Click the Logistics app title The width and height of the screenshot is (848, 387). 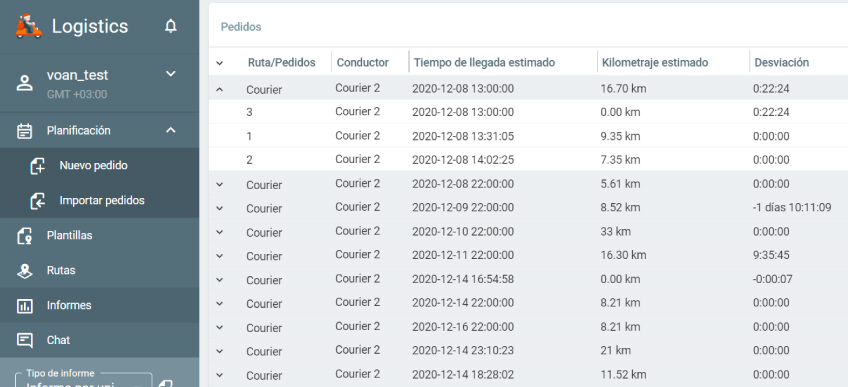(90, 26)
